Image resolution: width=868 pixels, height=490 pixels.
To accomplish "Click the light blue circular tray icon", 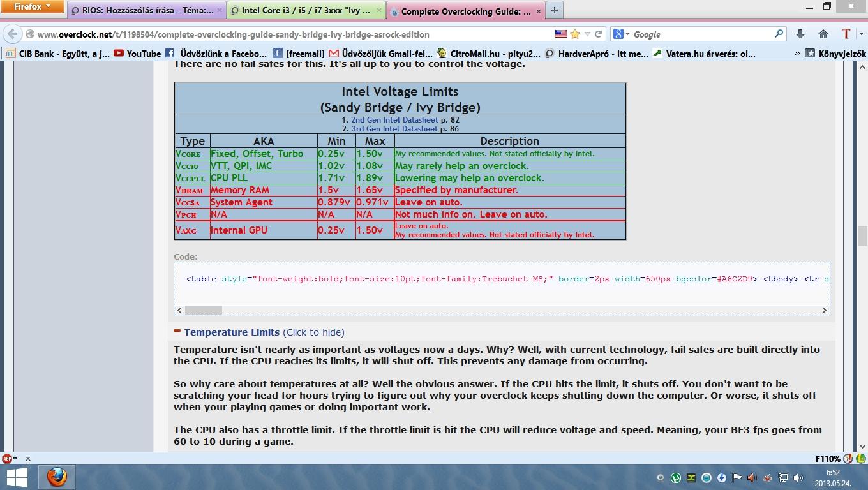I will point(706,477).
